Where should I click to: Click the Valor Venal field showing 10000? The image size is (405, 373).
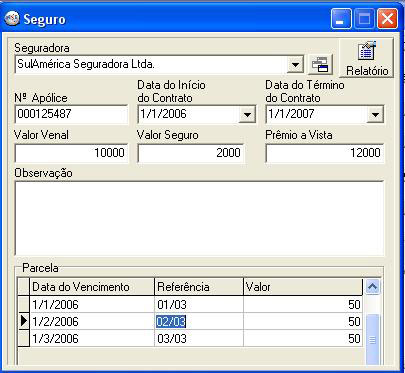coord(71,153)
